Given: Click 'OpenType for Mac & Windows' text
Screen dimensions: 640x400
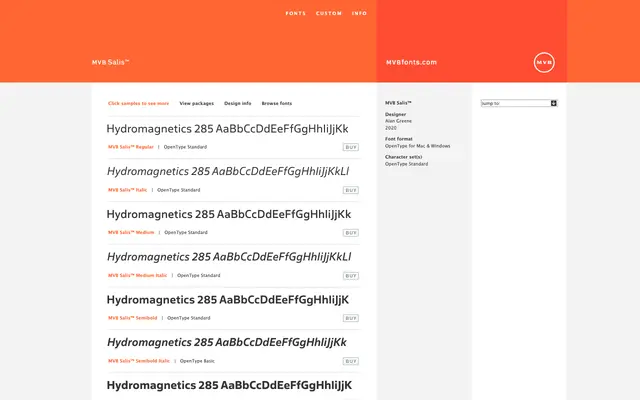Looking at the screenshot, I should (x=418, y=146).
